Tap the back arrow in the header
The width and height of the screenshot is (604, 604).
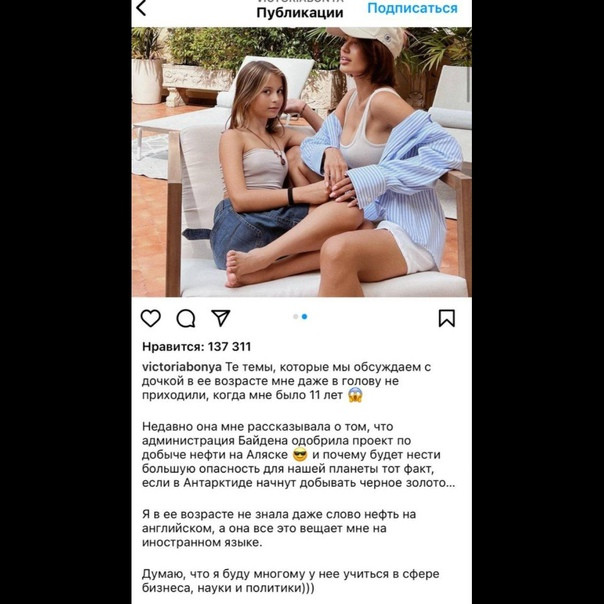pos(141,8)
